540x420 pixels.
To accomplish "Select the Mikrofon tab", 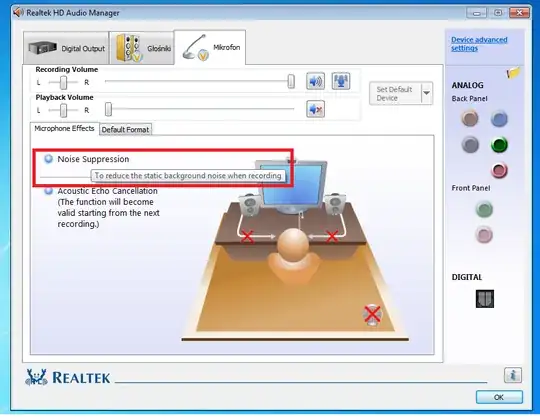I will [210, 47].
